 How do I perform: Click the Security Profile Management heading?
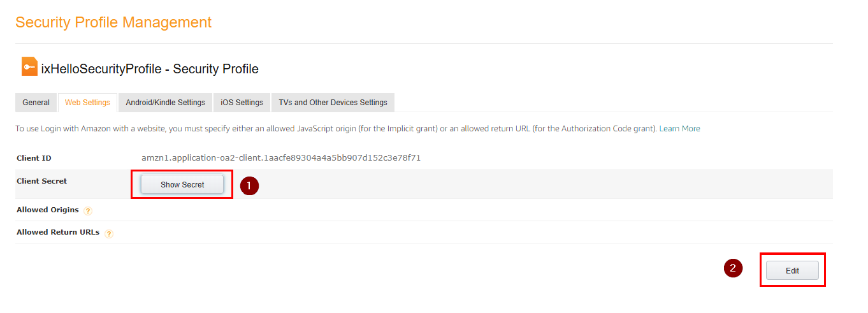click(113, 22)
